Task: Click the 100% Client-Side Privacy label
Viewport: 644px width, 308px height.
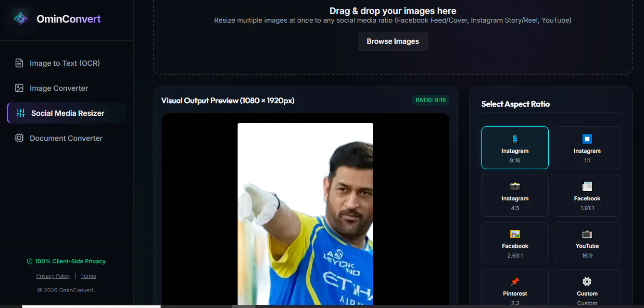Action: click(x=70, y=261)
